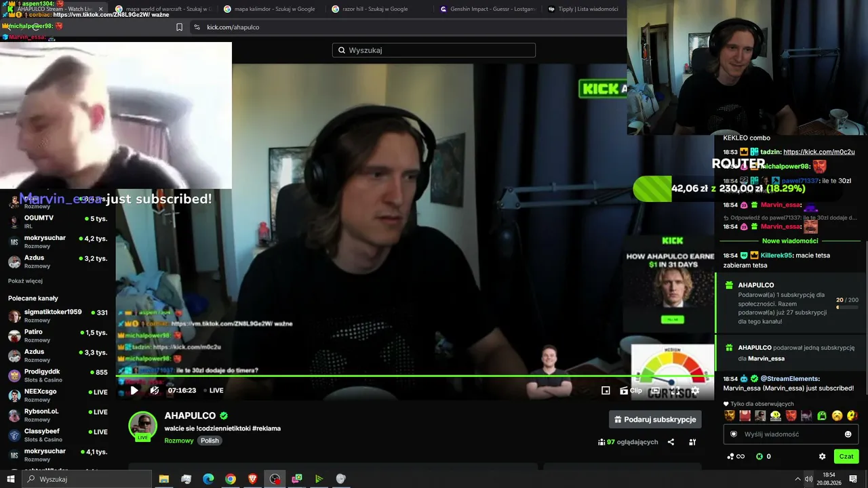Click the green K points balance icon
868x488 pixels.
(759, 457)
